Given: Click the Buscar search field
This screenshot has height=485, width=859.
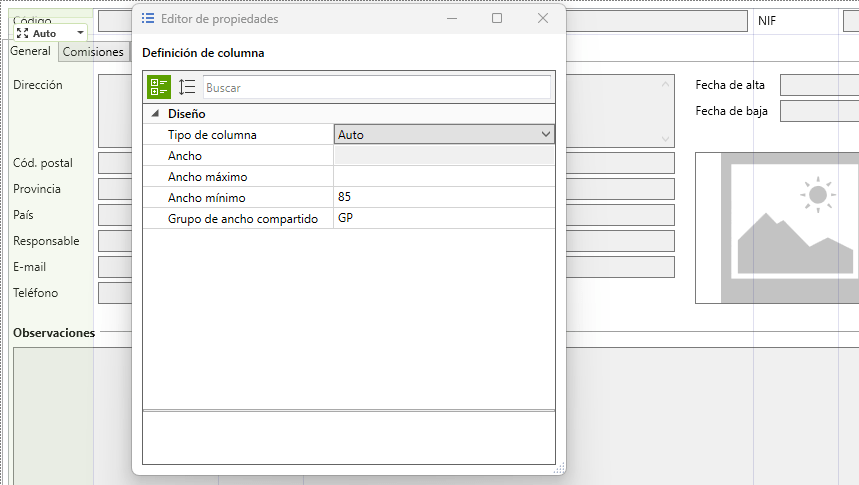Looking at the screenshot, I should tap(376, 88).
